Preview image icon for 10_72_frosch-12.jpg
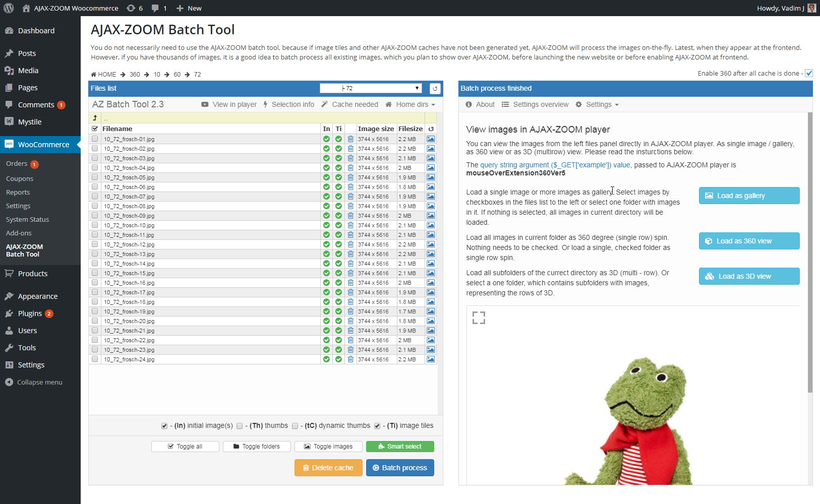The height and width of the screenshot is (504, 820). (x=431, y=244)
